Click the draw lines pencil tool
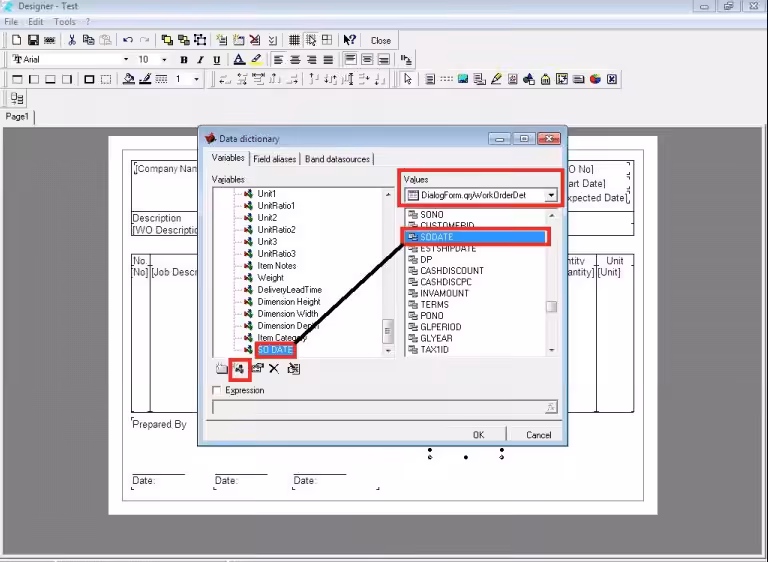 click(x=496, y=79)
